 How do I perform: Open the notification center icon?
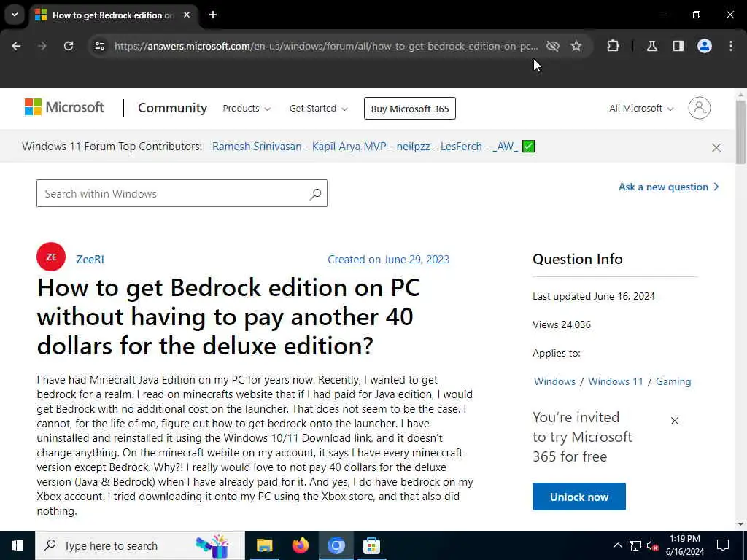(723, 545)
